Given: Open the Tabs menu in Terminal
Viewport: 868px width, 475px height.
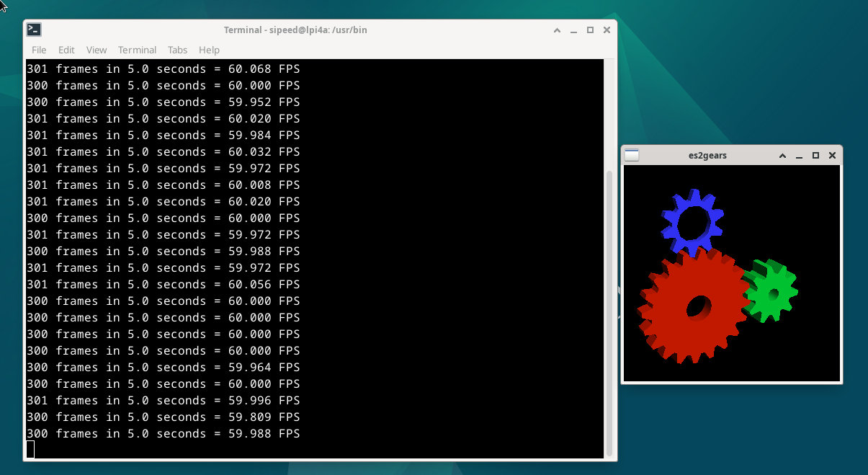Looking at the screenshot, I should (x=177, y=50).
